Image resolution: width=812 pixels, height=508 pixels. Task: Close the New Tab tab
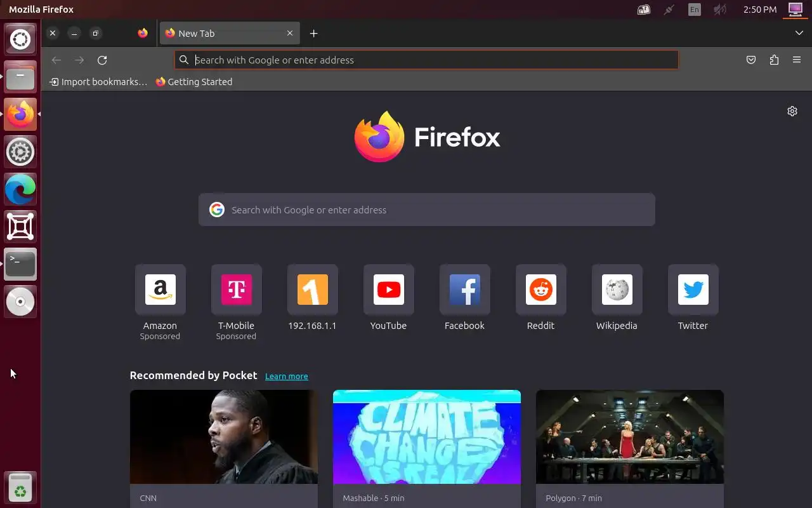click(x=290, y=33)
